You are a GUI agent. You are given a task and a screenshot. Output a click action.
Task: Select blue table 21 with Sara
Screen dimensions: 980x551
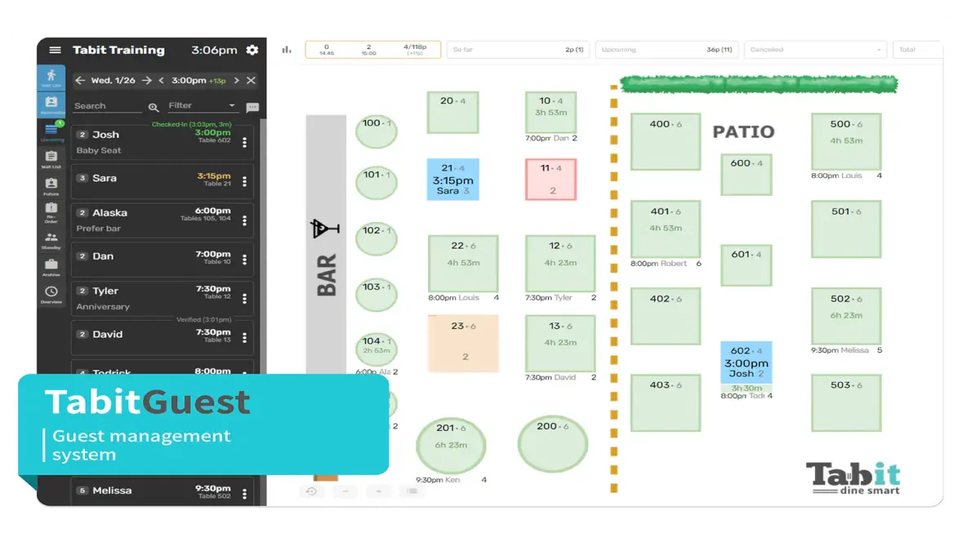(453, 180)
